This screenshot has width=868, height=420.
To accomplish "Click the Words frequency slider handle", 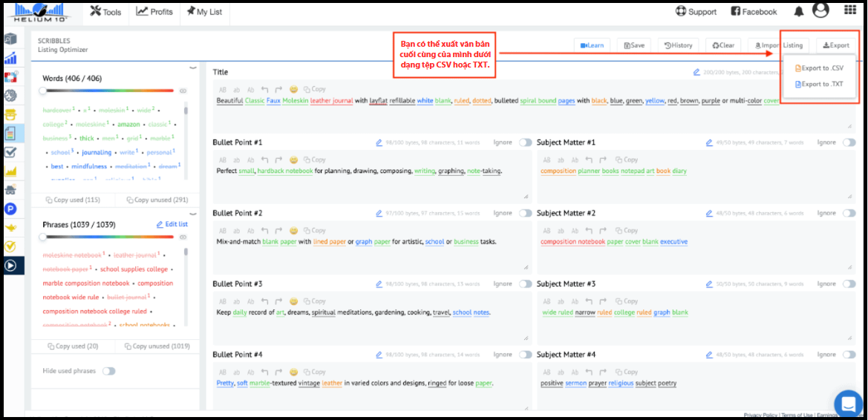I will 43,91.
